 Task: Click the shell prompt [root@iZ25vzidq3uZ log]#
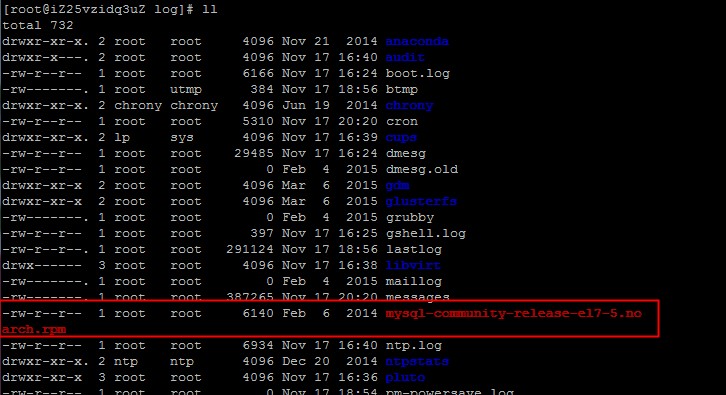coord(98,9)
